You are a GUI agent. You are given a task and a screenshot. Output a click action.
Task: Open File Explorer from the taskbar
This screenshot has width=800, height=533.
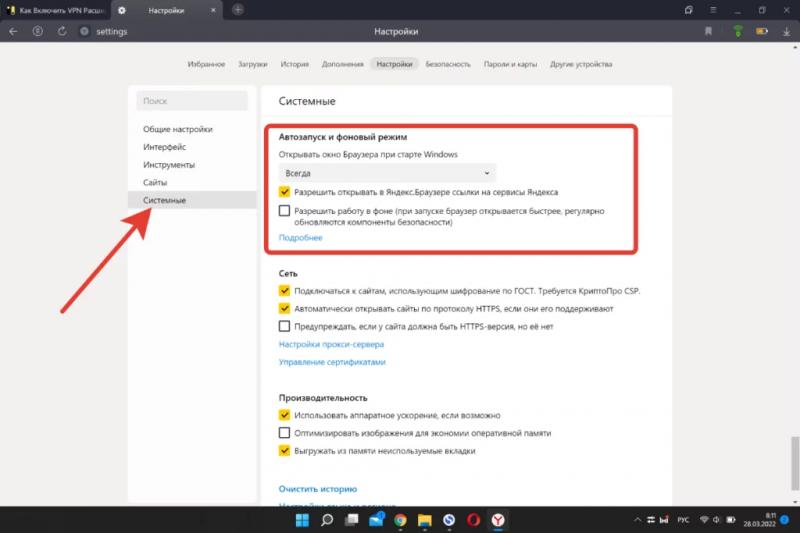[x=424, y=520]
